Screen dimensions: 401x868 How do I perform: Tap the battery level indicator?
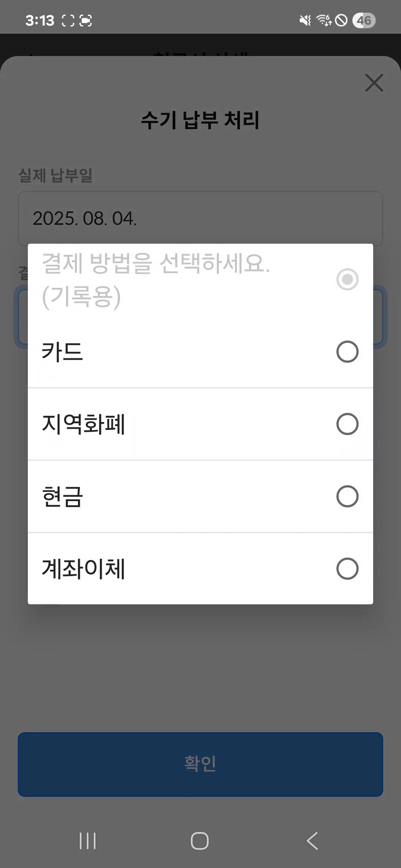(364, 20)
